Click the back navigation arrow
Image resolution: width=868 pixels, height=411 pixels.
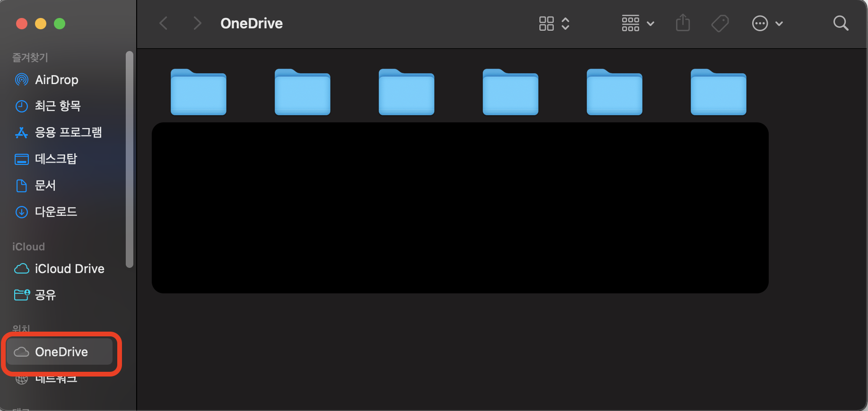(x=164, y=23)
